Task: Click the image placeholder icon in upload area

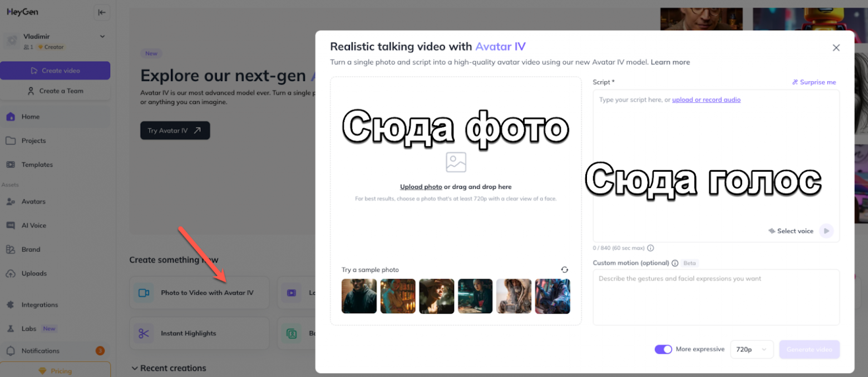Action: [456, 162]
